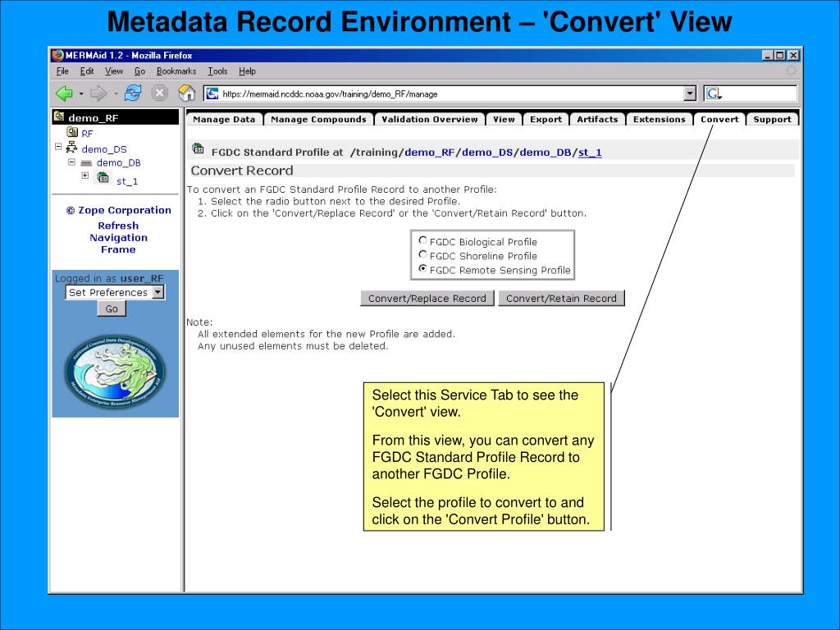This screenshot has height=630, width=840.
Task: Click the browser Back arrow
Action: pyautogui.click(x=64, y=94)
